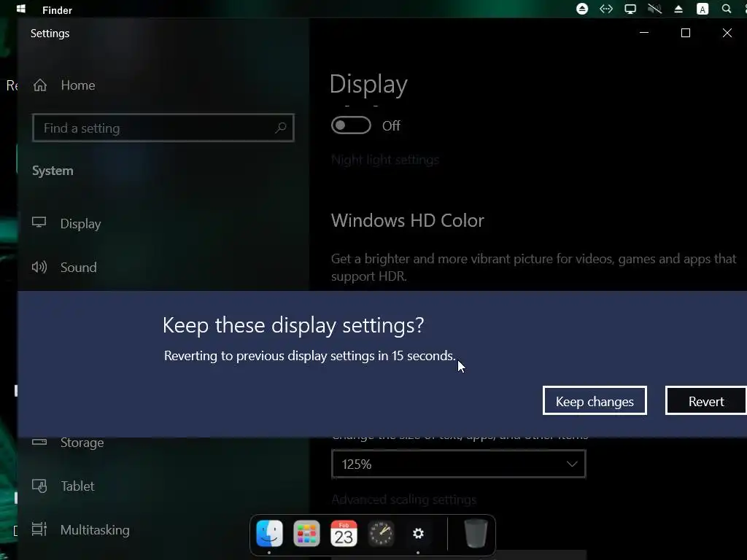Maximize the Settings window

686,32
